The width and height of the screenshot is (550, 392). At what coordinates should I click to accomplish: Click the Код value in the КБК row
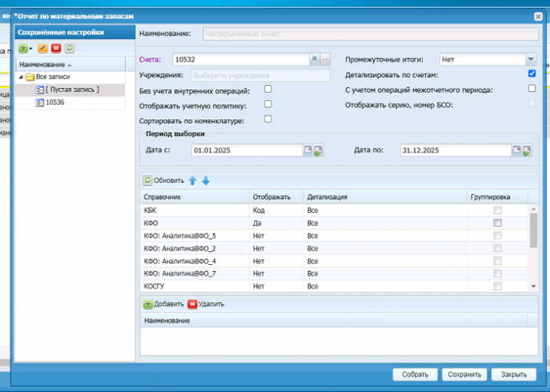[259, 211]
